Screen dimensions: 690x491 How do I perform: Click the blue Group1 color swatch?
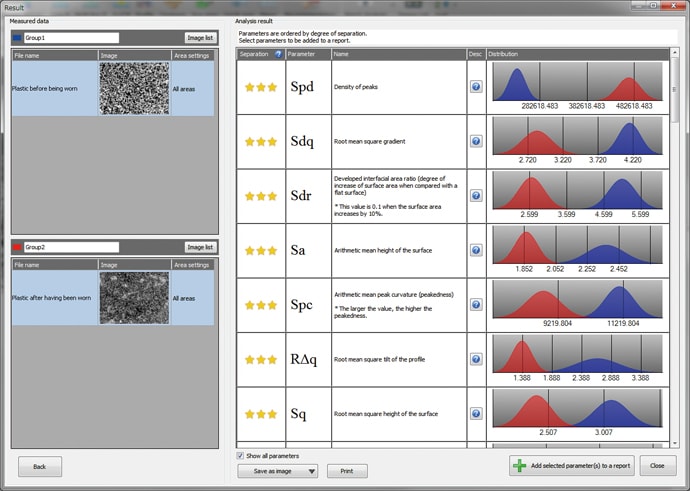click(x=18, y=38)
